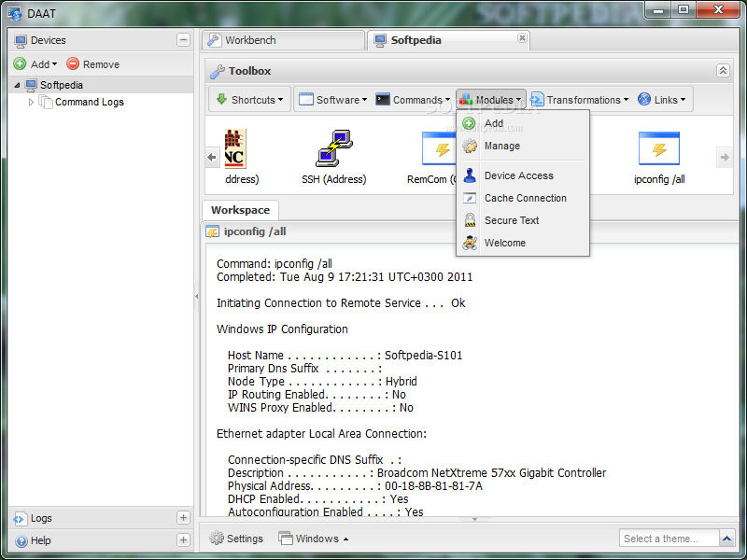Click the Devices panel monitor icon

point(21,40)
